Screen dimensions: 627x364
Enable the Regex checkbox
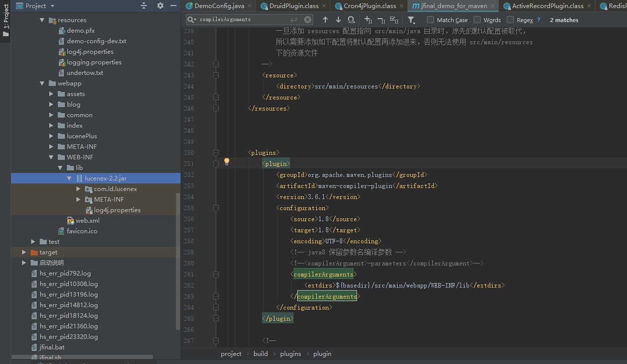510,20
